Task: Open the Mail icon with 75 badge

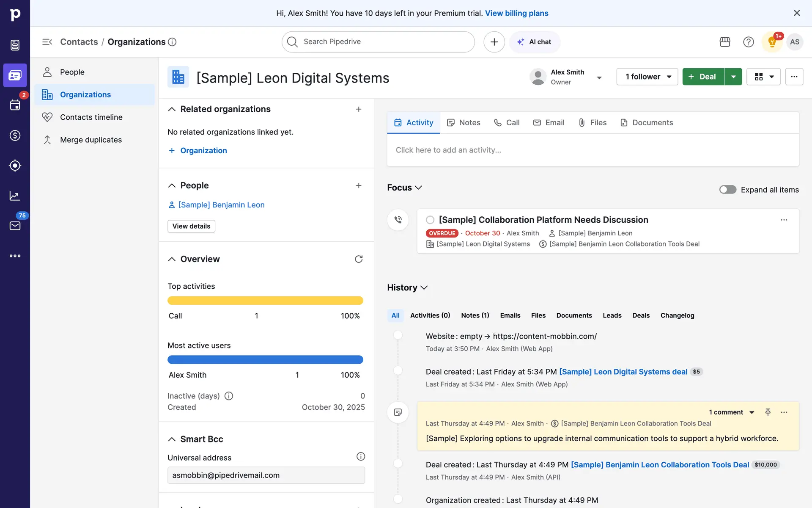Action: pos(15,226)
